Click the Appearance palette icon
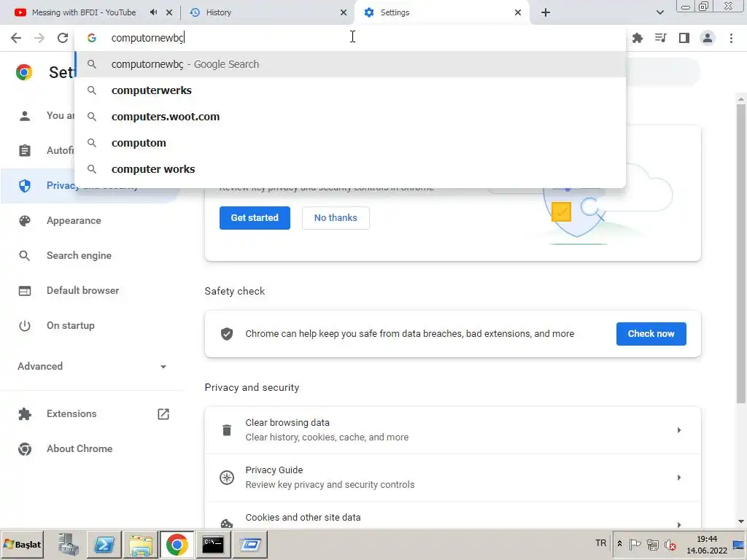Screen dimensions: 747x560 (25, 220)
